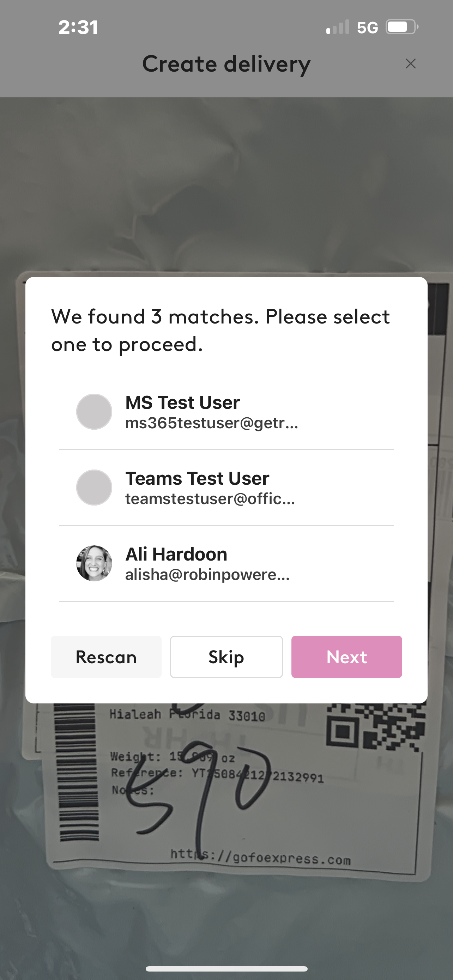The height and width of the screenshot is (980, 453).
Task: Tap the Create delivery title
Action: (x=226, y=64)
